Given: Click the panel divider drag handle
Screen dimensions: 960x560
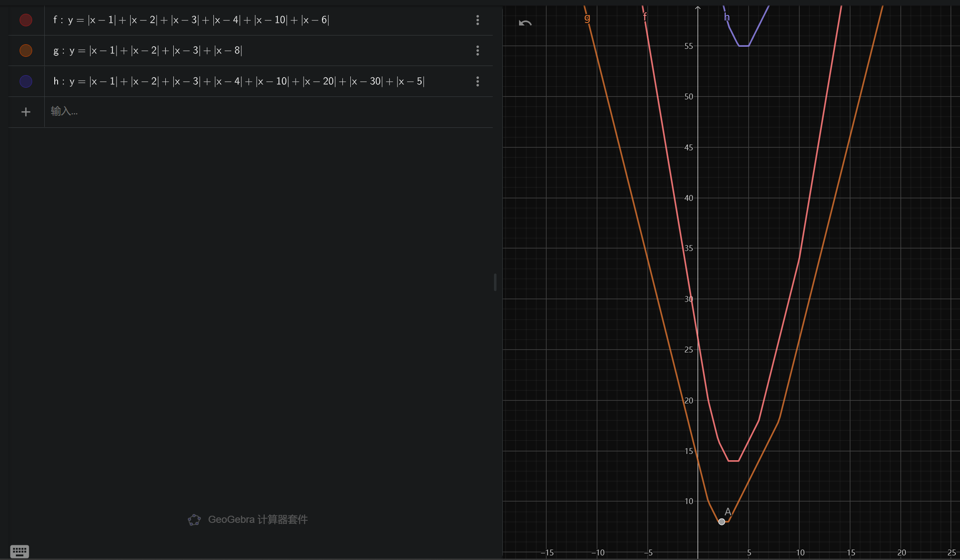Looking at the screenshot, I should click(x=495, y=282).
